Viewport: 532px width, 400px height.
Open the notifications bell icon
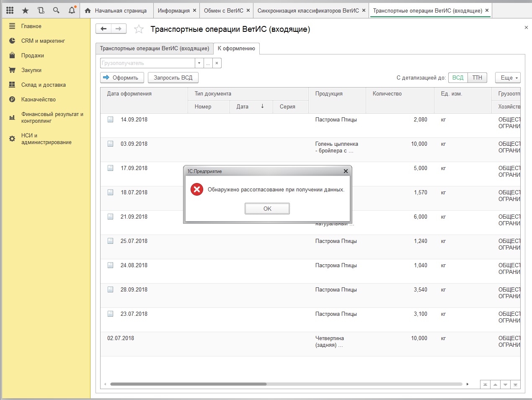click(72, 10)
